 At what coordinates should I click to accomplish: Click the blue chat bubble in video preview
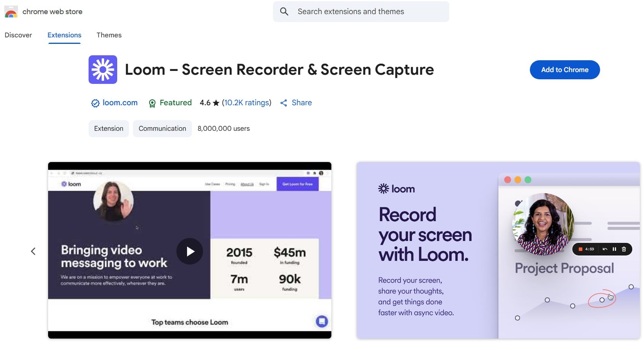point(321,321)
